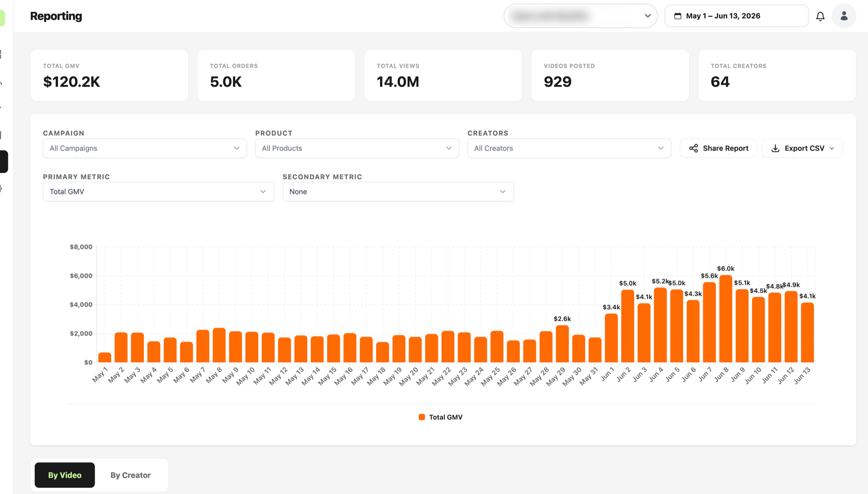Select the short May 1 bar

105,357
